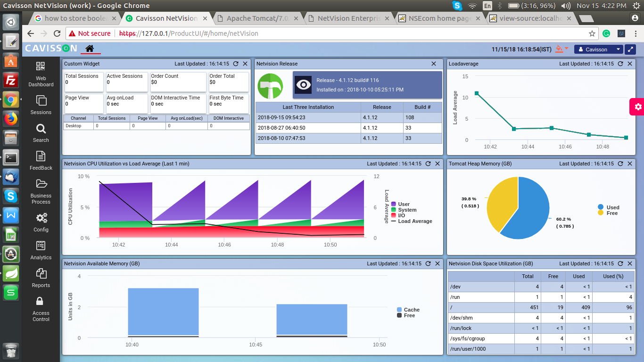The height and width of the screenshot is (362, 644).
Task: Click the hammer icon in Netvision Release
Action: pos(270,86)
